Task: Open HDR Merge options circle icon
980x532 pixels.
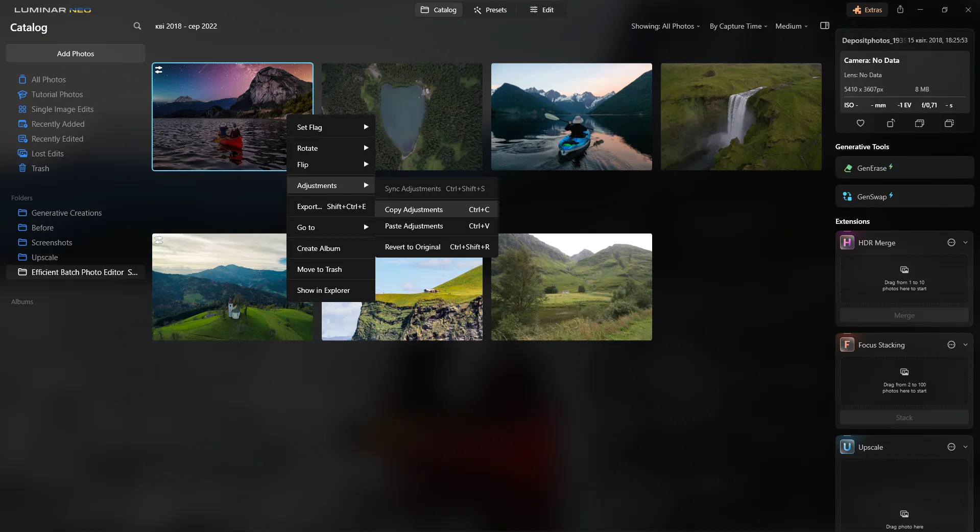Action: coord(951,242)
